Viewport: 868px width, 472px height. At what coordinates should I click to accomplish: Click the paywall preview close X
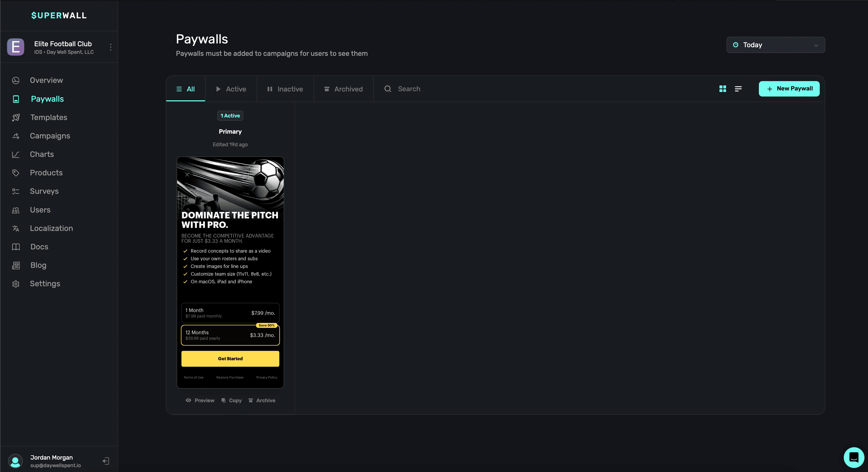187,174
